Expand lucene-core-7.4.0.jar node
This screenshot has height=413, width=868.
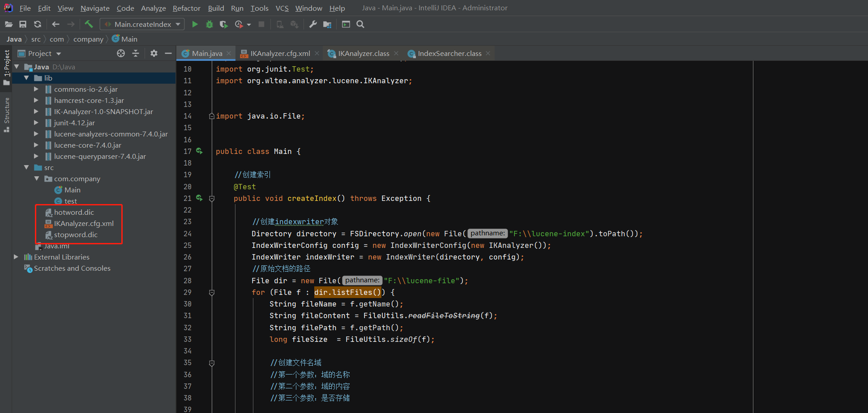pos(36,145)
